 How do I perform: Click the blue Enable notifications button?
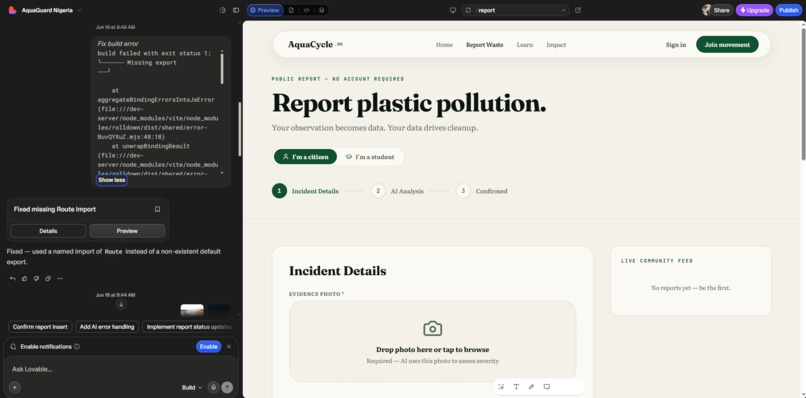pos(208,347)
